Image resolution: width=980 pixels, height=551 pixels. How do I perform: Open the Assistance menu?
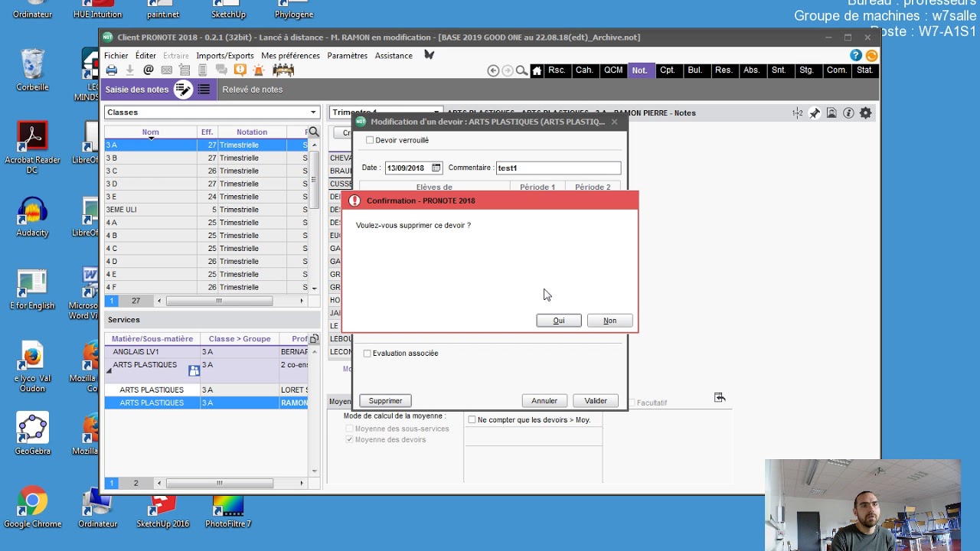[394, 55]
